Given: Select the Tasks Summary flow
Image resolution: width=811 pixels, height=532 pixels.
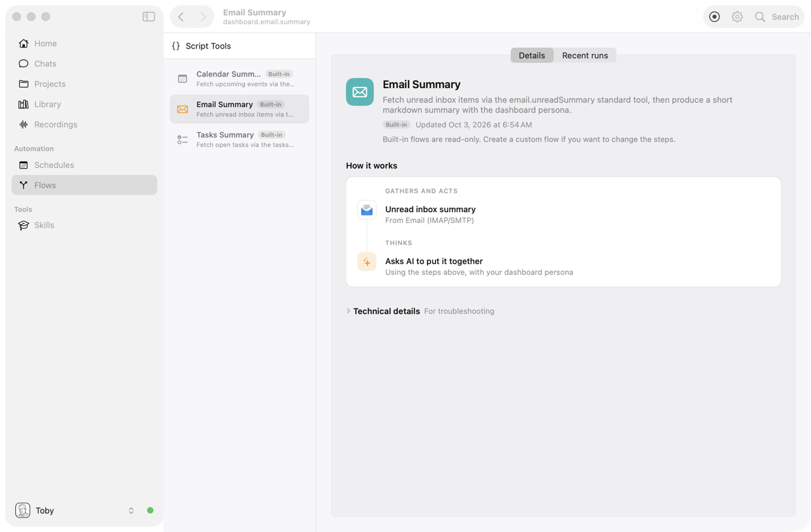Looking at the screenshot, I should tap(239, 139).
